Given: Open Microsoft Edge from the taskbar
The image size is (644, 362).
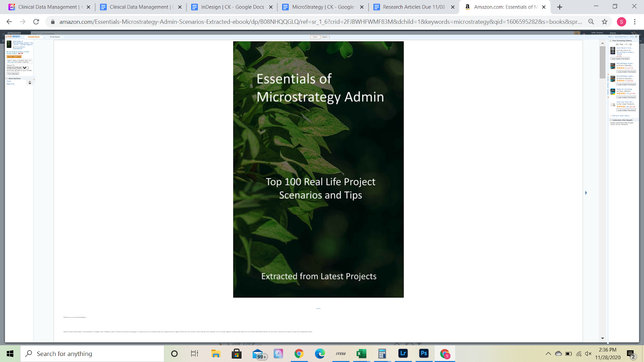Looking at the screenshot, I should [320, 354].
